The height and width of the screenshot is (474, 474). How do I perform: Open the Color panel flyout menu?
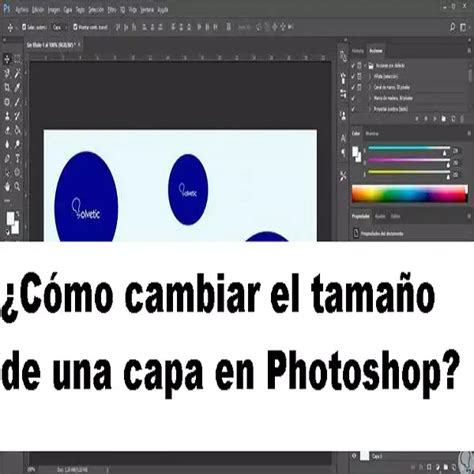469,133
